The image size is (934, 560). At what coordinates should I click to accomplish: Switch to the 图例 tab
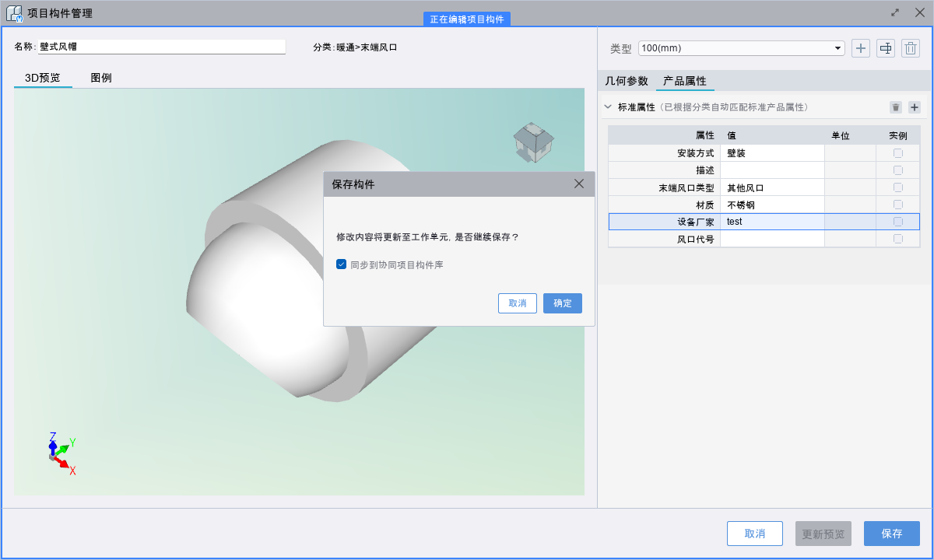pyautogui.click(x=101, y=78)
